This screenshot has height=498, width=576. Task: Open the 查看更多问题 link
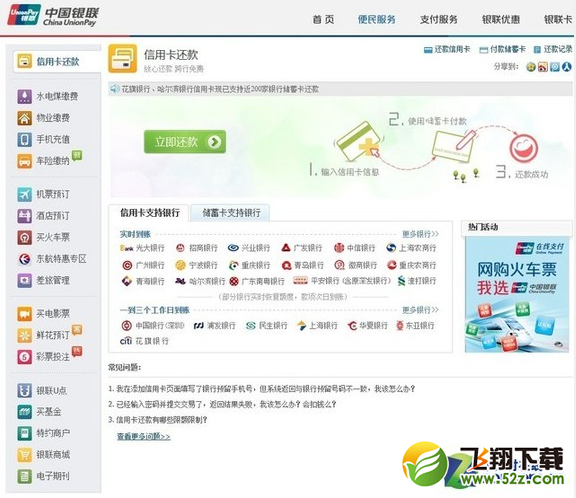click(144, 436)
